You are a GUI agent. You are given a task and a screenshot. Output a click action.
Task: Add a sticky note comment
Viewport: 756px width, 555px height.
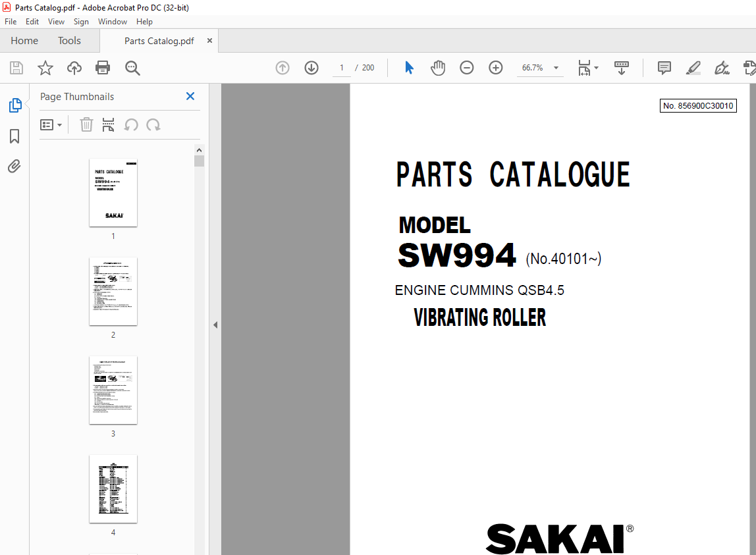[x=664, y=68]
